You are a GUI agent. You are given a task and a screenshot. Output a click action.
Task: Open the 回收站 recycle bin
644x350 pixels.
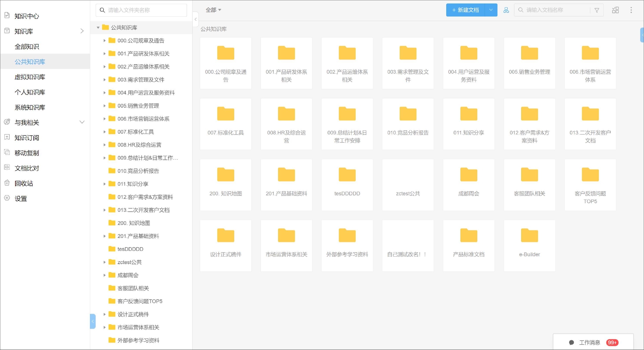click(24, 183)
